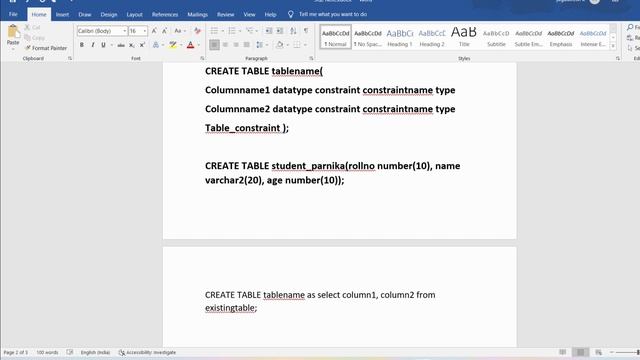Toggle Align Left paragraph alignment
The height and width of the screenshot is (360, 640).
[x=214, y=45]
